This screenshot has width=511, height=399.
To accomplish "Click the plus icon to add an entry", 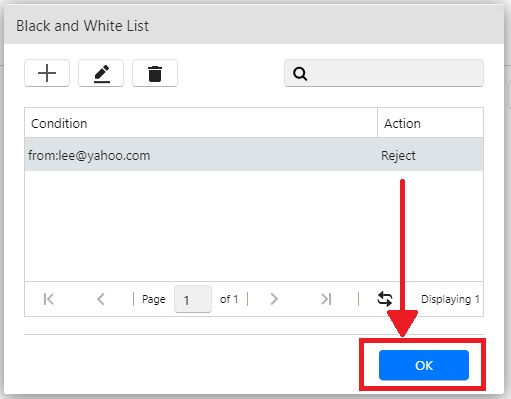I will [47, 73].
